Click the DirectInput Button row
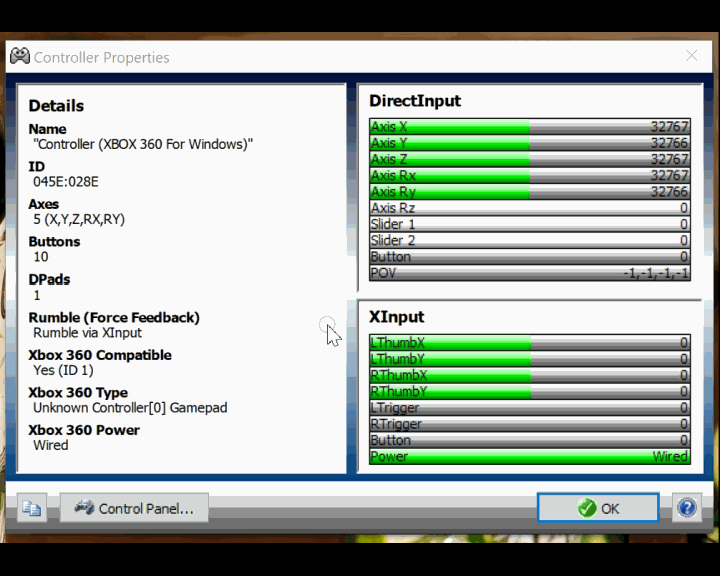The height and width of the screenshot is (576, 720). pos(530,256)
